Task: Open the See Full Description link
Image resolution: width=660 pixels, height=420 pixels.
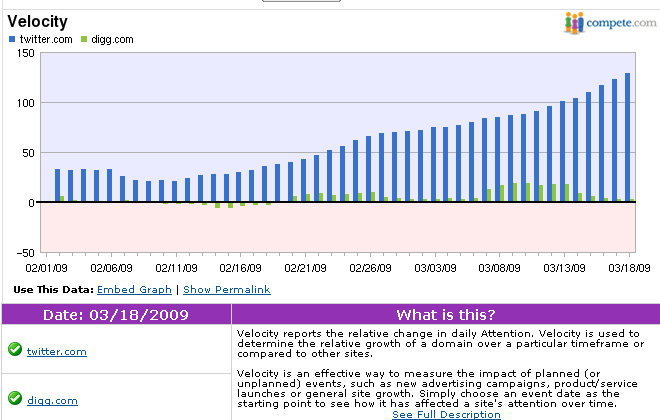Action: pyautogui.click(x=446, y=415)
